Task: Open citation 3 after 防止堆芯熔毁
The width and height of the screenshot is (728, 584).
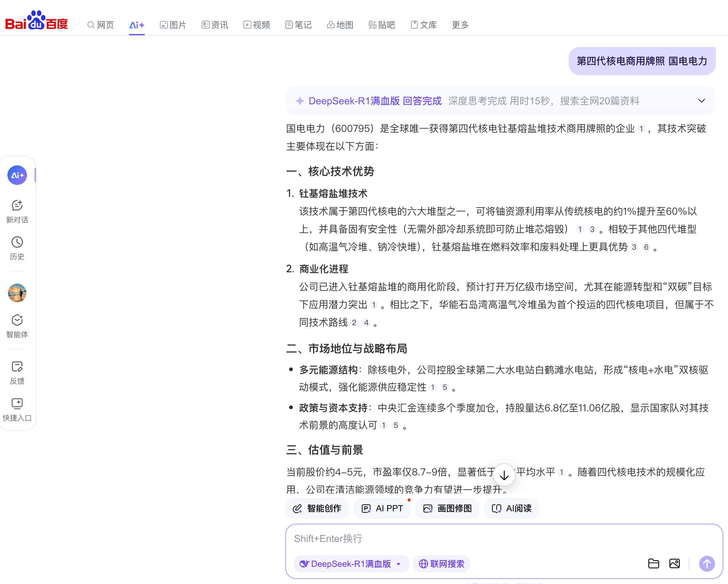Action: click(x=592, y=229)
